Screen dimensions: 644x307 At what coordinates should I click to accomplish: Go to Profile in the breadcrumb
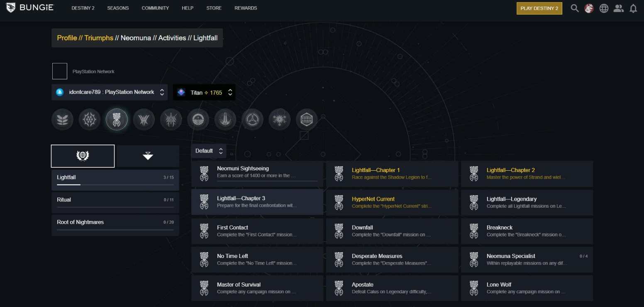(x=67, y=38)
